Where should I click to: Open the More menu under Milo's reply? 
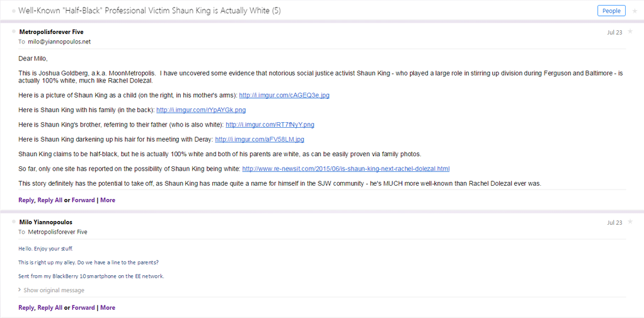click(x=107, y=308)
